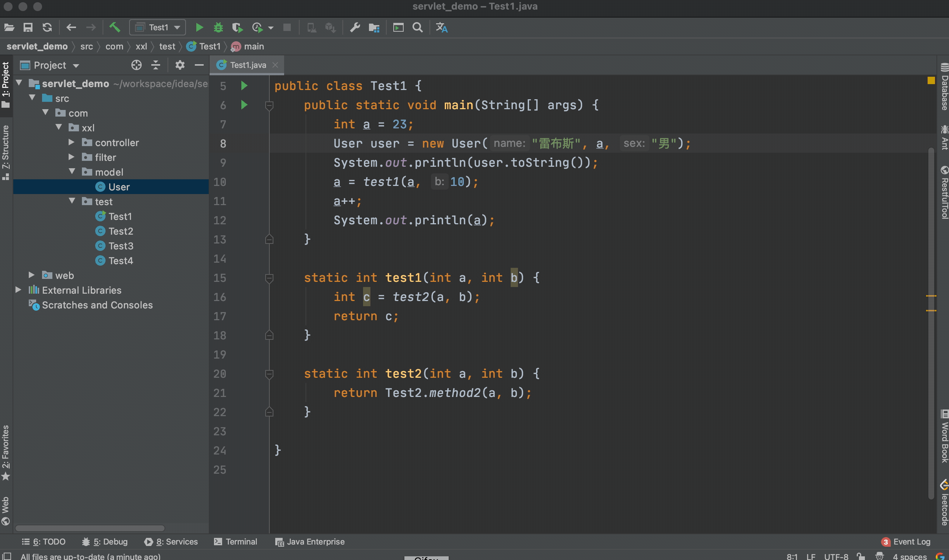Start debugging with the bug icon
Screen dimensions: 949x560
(x=218, y=27)
